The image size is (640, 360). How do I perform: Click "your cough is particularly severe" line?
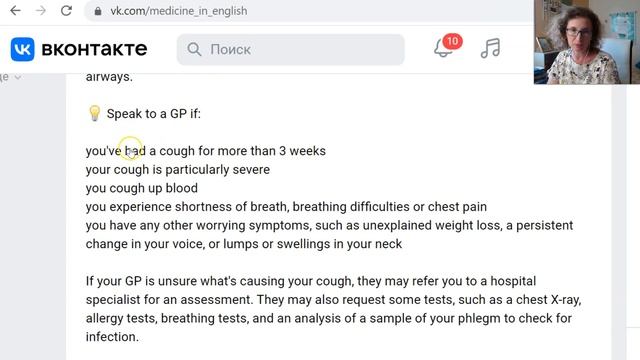[178, 170]
